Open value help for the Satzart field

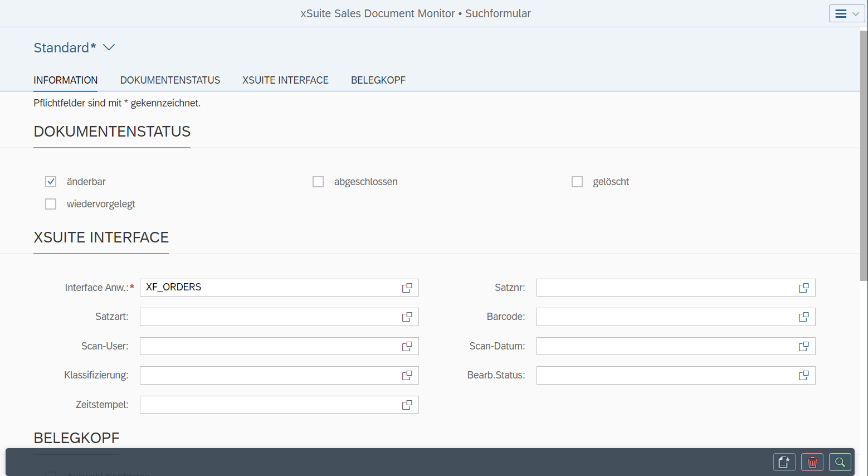(x=407, y=317)
